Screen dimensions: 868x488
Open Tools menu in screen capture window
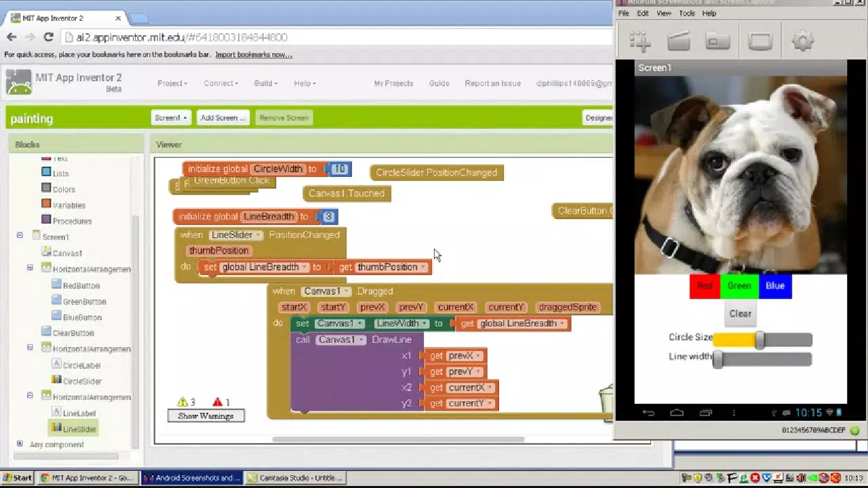(x=687, y=14)
